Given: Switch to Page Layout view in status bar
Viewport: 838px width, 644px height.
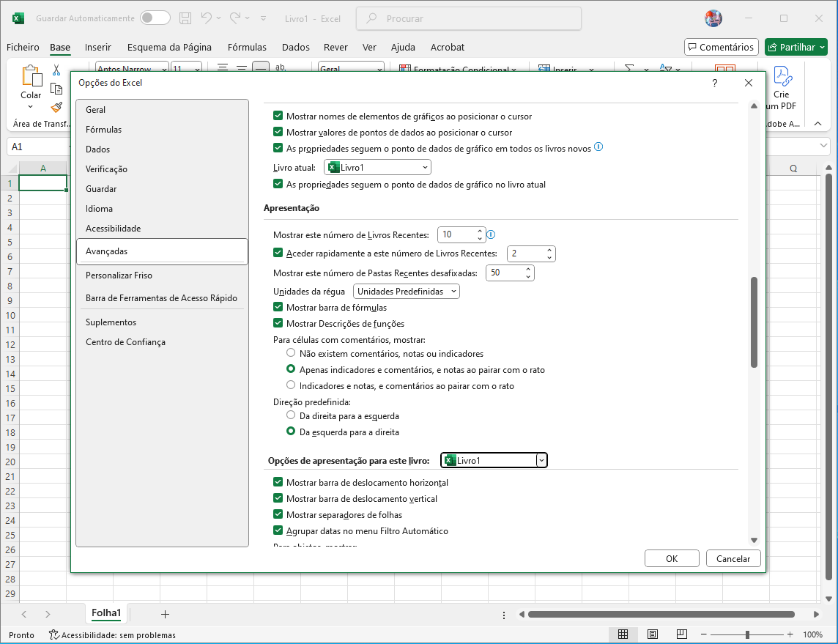Looking at the screenshot, I should [653, 634].
